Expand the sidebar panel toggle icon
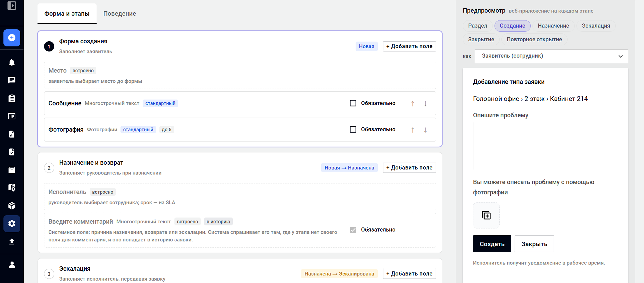The height and width of the screenshot is (283, 644). pos(12,5)
